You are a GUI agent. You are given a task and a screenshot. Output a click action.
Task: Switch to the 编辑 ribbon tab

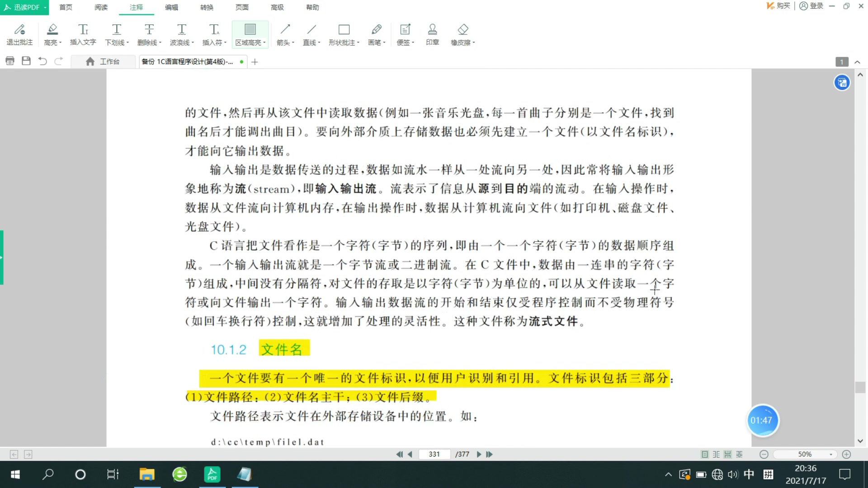(171, 7)
